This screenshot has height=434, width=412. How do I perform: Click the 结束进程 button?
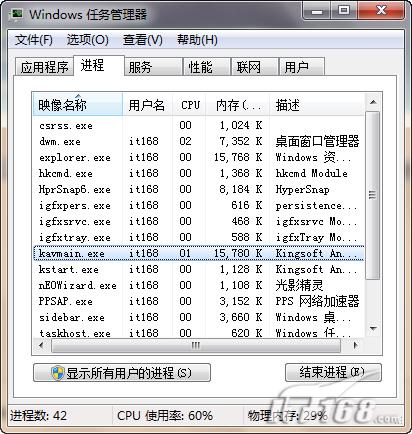coord(333,372)
